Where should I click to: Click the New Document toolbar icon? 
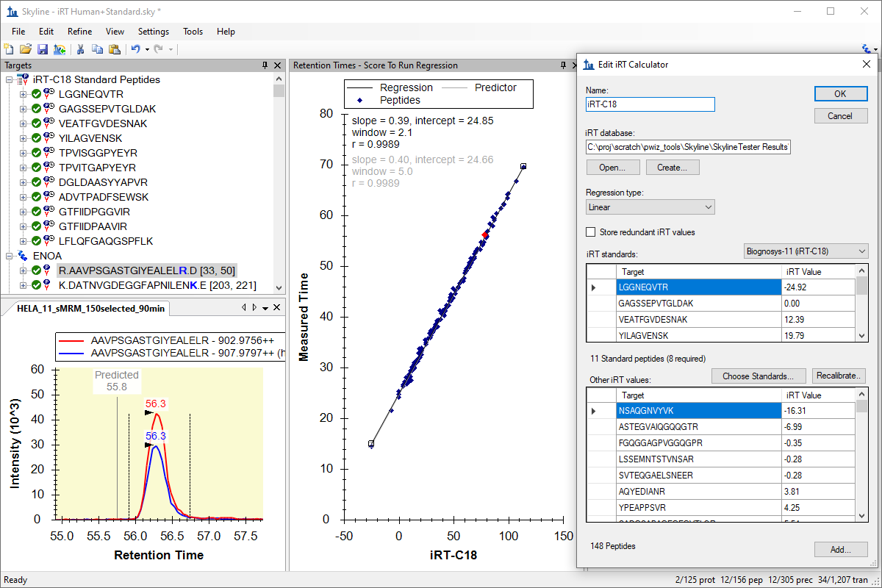pyautogui.click(x=9, y=49)
